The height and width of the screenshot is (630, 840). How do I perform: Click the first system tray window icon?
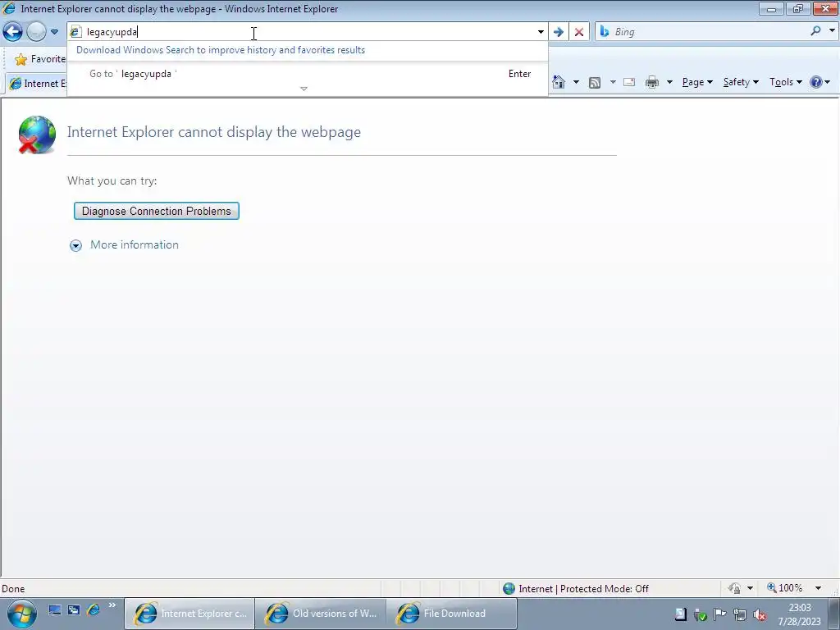(x=680, y=614)
